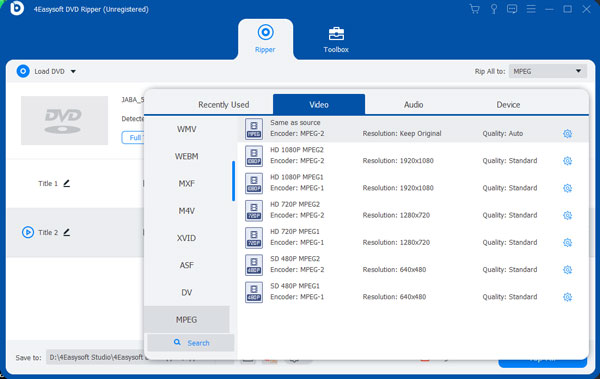Open settings gear for SD 480P MPEG1
The width and height of the screenshot is (600, 379).
(x=567, y=297)
